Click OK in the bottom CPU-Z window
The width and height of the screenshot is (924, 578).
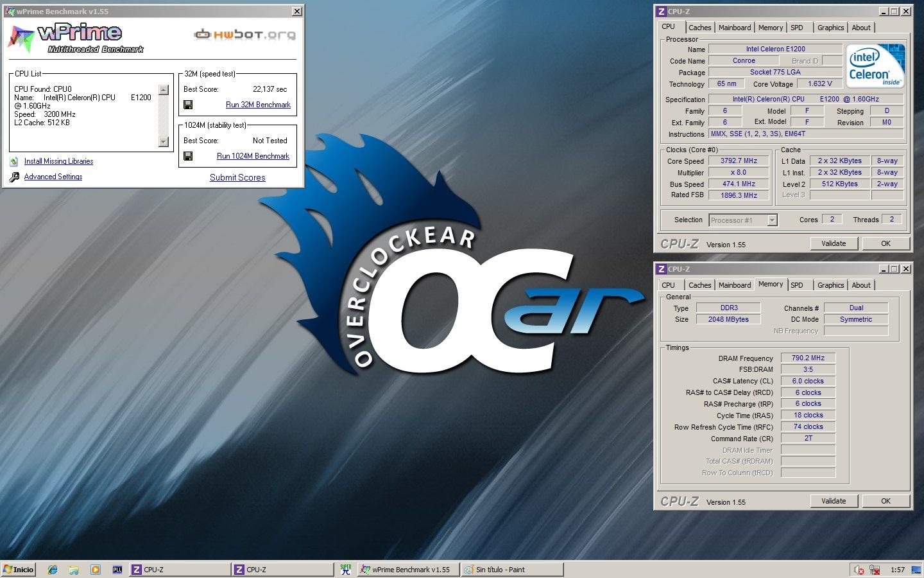point(886,501)
